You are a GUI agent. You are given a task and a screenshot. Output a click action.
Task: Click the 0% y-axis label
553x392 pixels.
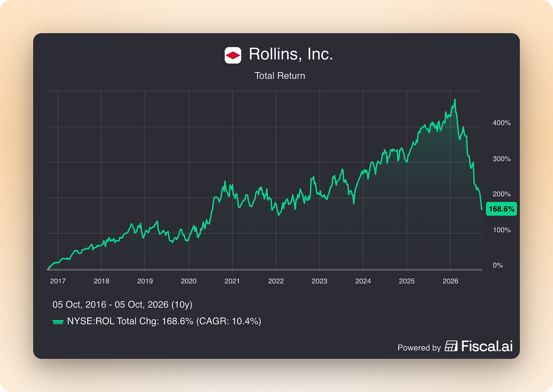pyautogui.click(x=498, y=266)
